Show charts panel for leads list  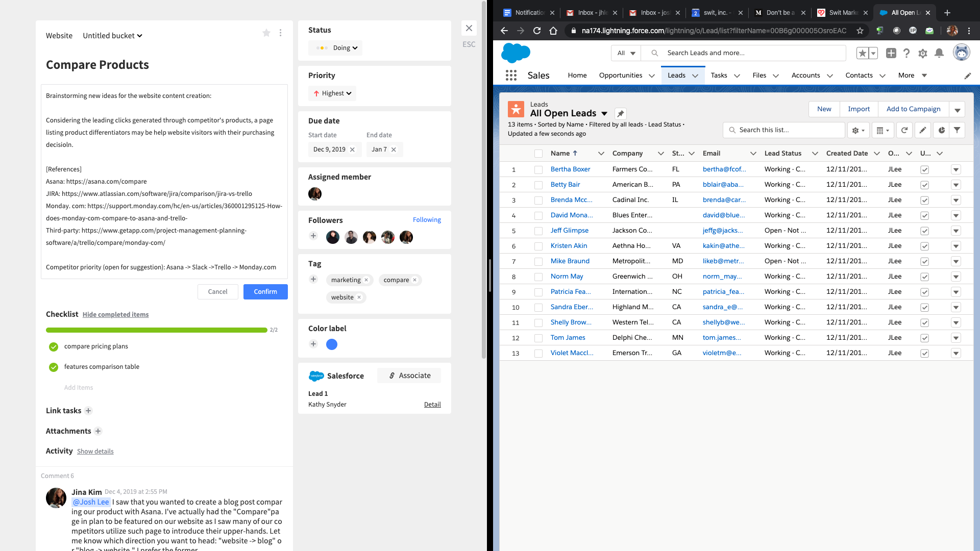point(941,131)
